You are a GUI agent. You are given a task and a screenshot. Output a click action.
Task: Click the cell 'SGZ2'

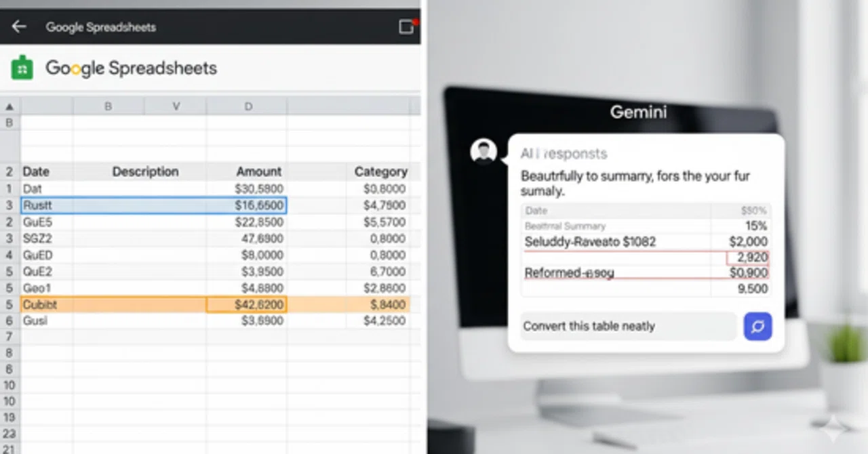pos(47,239)
